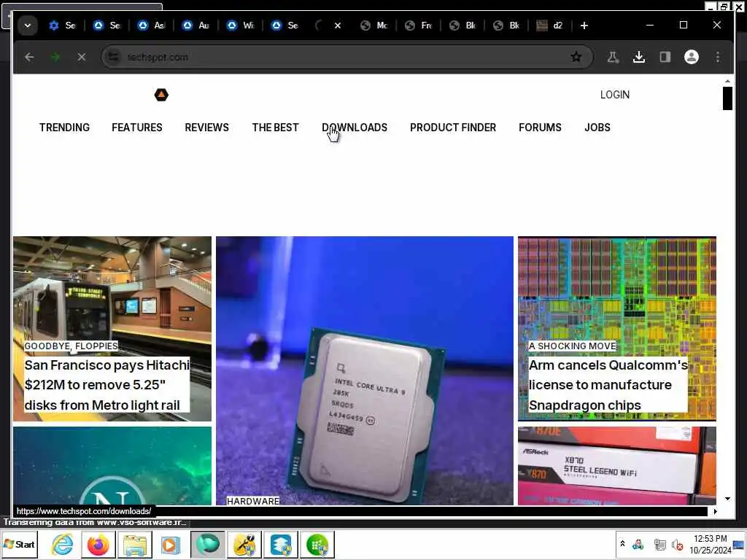
Task: Open the San Francisco Hitachi floppy disks article
Action: (107, 385)
